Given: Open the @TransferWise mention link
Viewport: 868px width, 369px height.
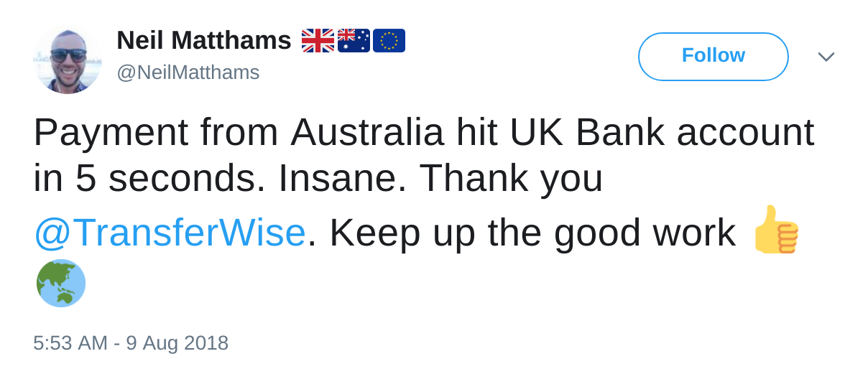Looking at the screenshot, I should [x=170, y=233].
